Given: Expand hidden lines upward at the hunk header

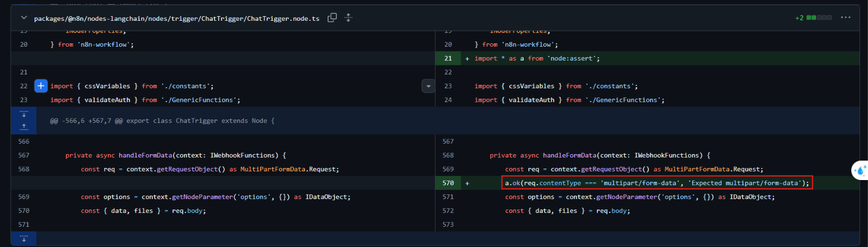Looking at the screenshot, I should click(24, 127).
